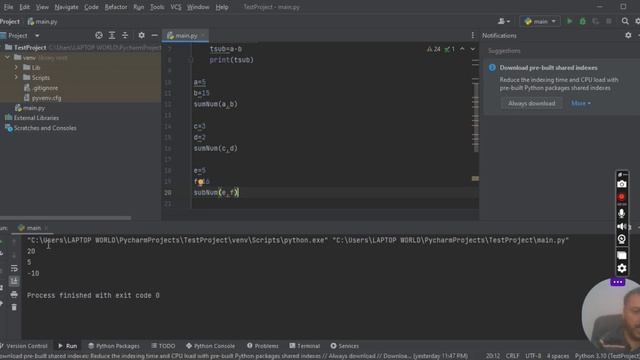This screenshot has height=360, width=640.
Task: Click the Select Opened File target icon
Action: (x=99, y=36)
